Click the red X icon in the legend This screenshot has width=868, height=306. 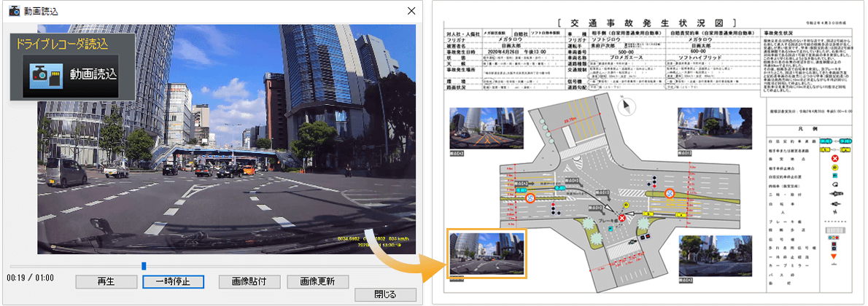(x=834, y=157)
